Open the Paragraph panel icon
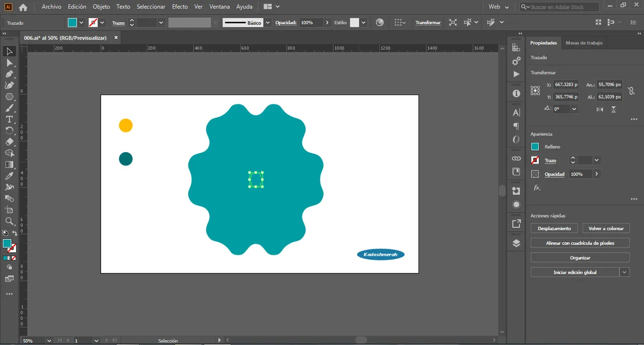The width and height of the screenshot is (644, 345). [516, 126]
